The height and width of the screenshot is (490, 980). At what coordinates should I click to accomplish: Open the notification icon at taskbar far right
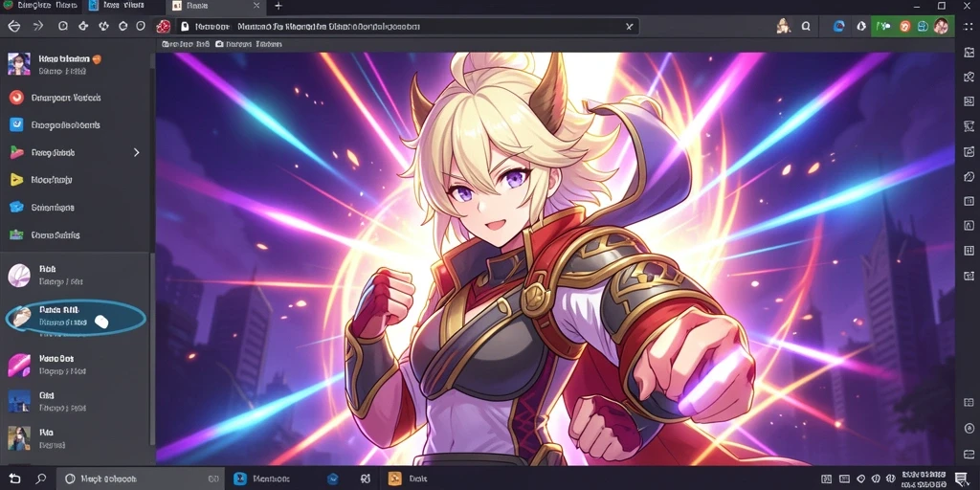[x=961, y=479]
